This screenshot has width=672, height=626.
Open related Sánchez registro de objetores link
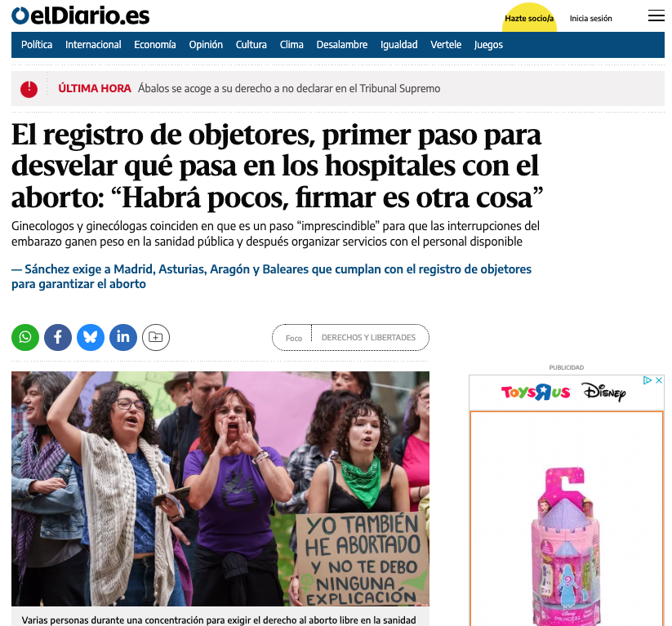tap(271, 277)
